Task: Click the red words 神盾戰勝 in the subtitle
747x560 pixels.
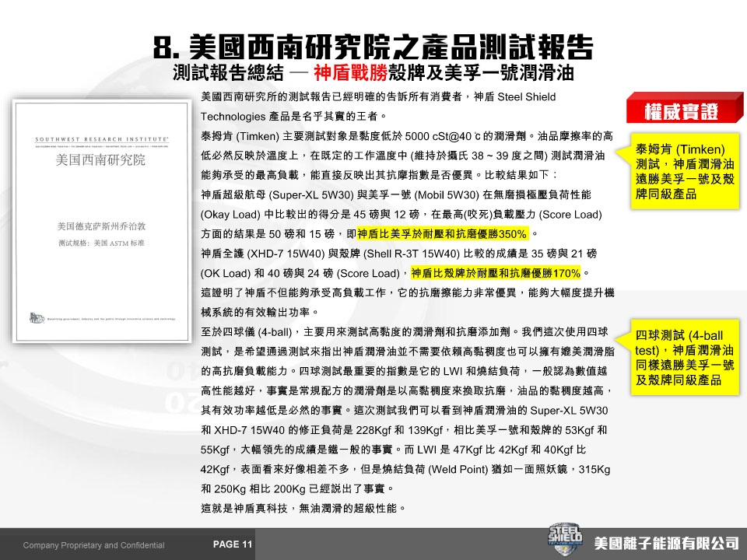Action: (351, 73)
